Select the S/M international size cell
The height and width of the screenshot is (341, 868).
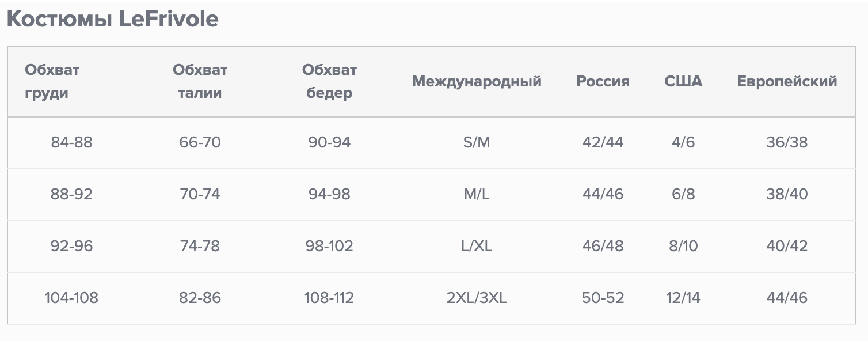(477, 142)
